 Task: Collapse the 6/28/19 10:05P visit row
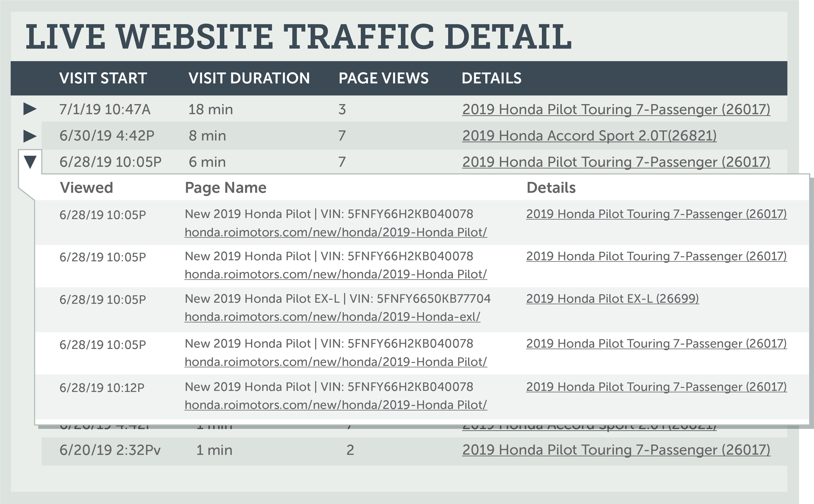coord(30,162)
